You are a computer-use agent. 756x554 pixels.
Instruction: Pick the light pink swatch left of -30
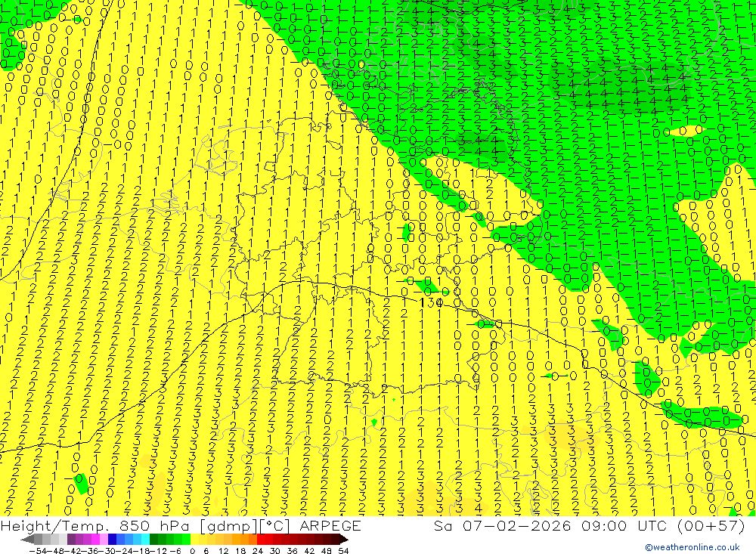coord(104,540)
